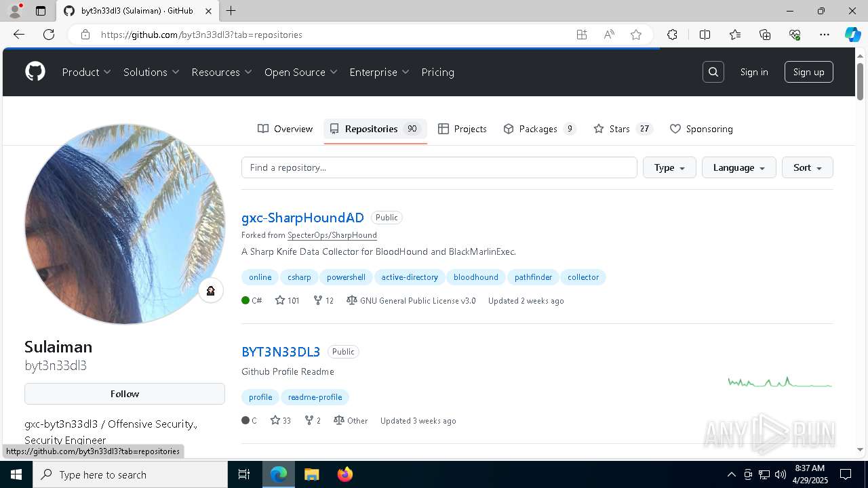
Task: Follow the user Sulaiman
Action: click(125, 394)
